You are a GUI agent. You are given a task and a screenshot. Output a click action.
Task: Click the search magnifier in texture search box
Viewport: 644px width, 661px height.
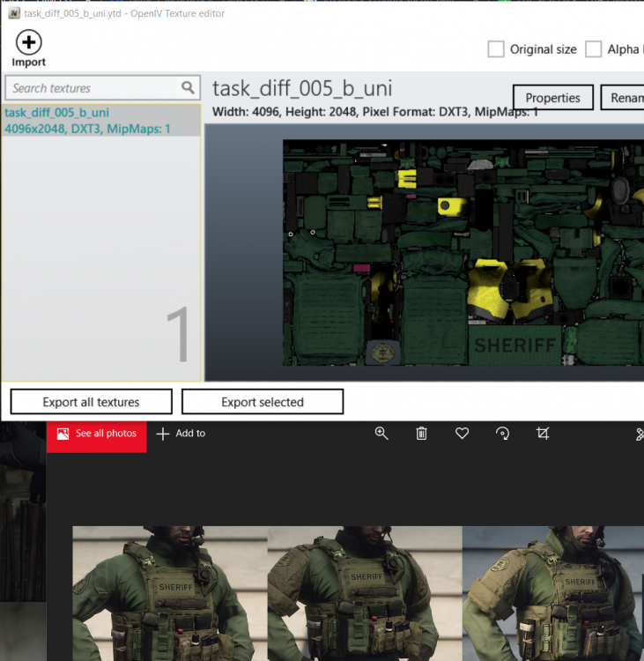pos(188,87)
